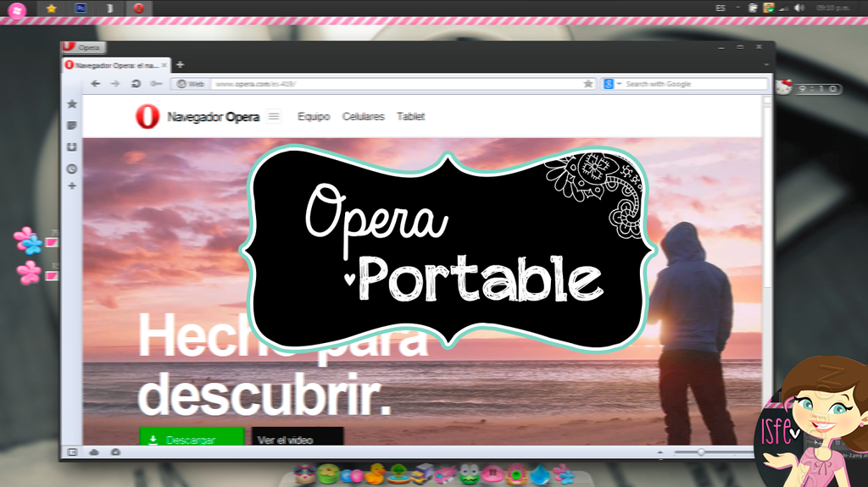Image resolution: width=868 pixels, height=487 pixels.
Task: Launch the pink flower dock icon
Action: click(564, 475)
